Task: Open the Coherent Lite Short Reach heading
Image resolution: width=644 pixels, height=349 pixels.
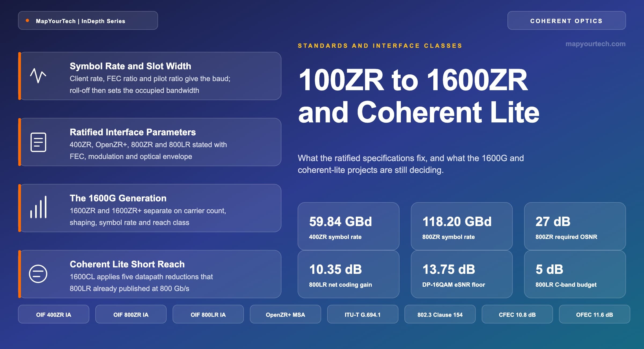Action: (x=127, y=264)
